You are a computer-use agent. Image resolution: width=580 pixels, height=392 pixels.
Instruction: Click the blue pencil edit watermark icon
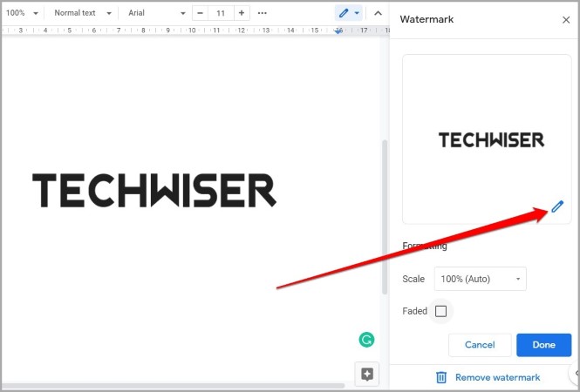[x=557, y=206]
